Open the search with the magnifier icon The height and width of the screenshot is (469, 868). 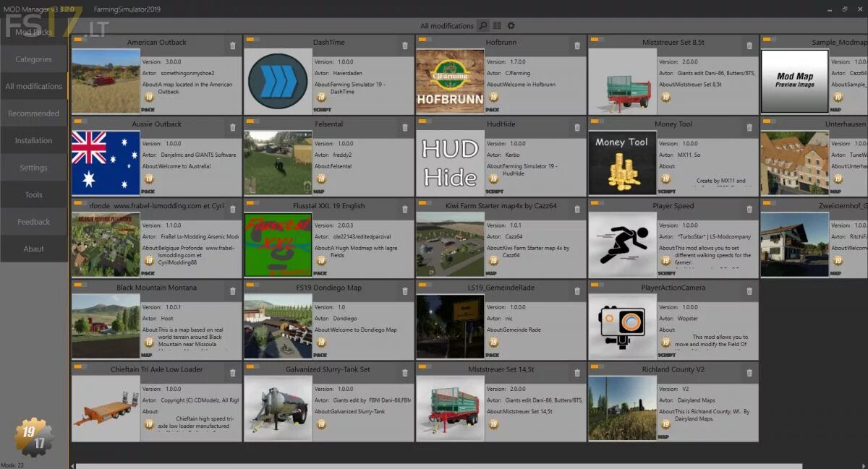point(483,24)
